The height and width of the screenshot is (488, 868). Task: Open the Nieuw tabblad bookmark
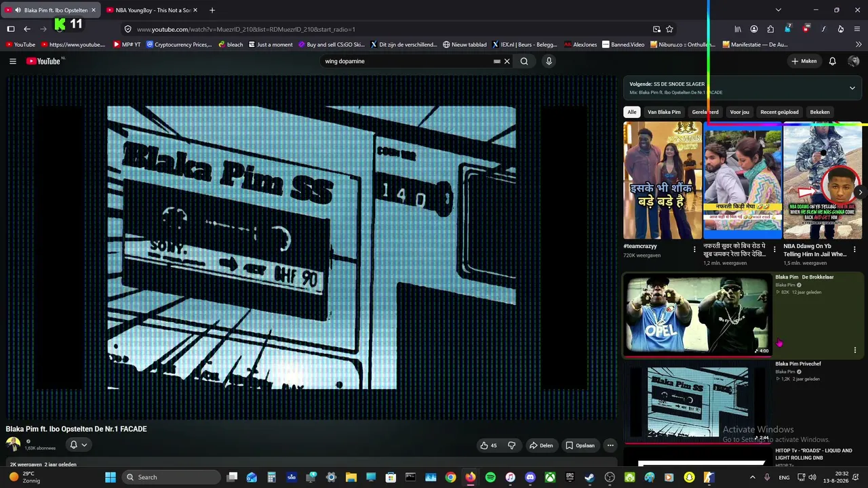[x=465, y=45]
